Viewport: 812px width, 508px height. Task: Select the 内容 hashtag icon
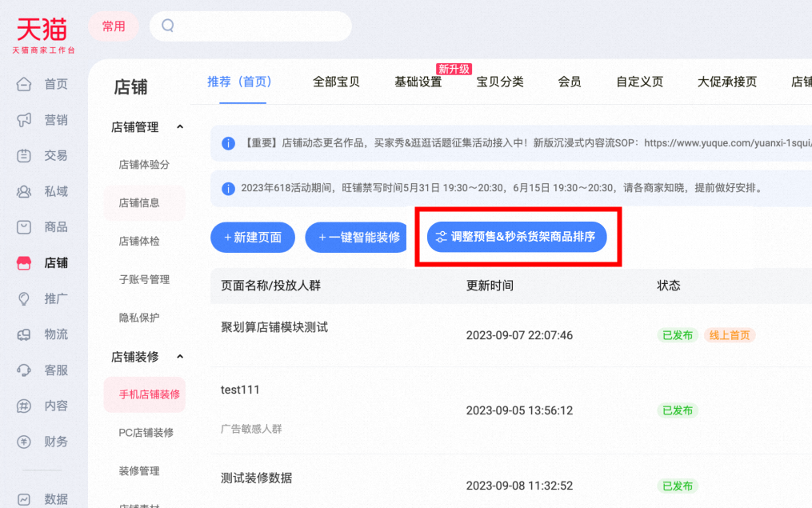(24, 406)
